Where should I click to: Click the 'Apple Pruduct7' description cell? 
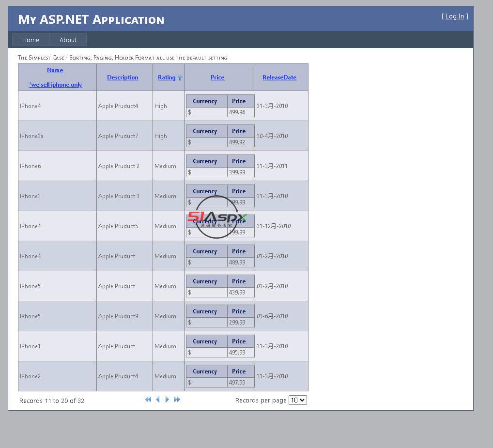[124, 136]
